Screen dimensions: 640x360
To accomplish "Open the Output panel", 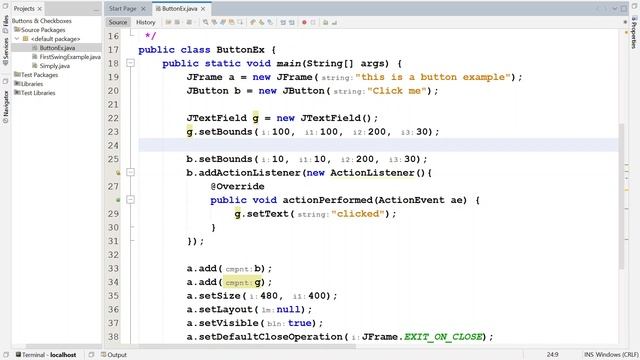I will [114, 355].
